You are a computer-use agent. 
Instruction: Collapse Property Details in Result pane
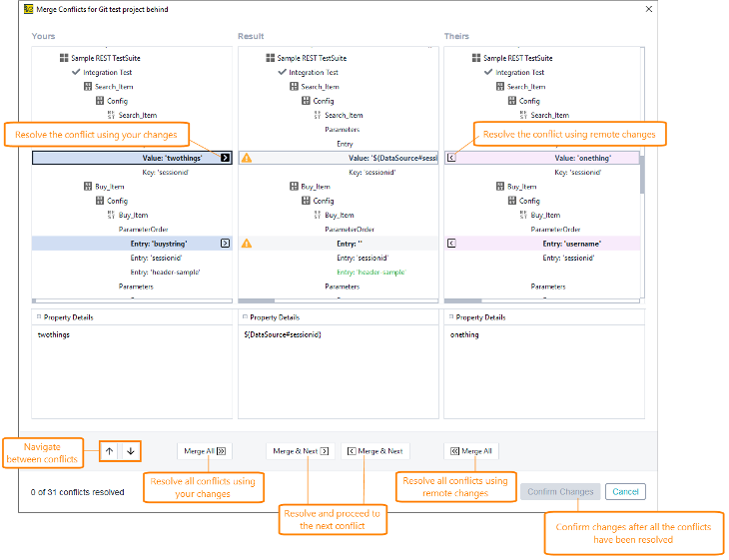pyautogui.click(x=245, y=317)
